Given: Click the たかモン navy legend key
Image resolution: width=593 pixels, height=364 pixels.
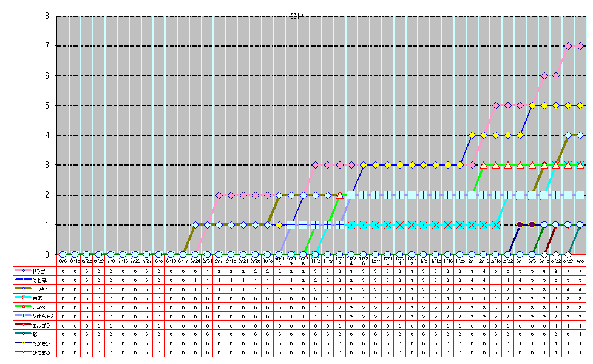Looking at the screenshot, I should tap(23, 343).
